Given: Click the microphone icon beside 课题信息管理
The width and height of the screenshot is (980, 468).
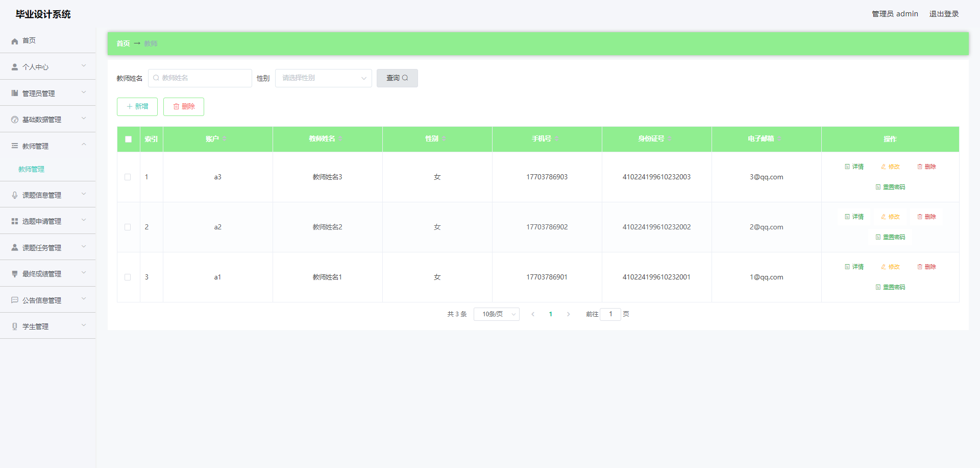Looking at the screenshot, I should (15, 195).
